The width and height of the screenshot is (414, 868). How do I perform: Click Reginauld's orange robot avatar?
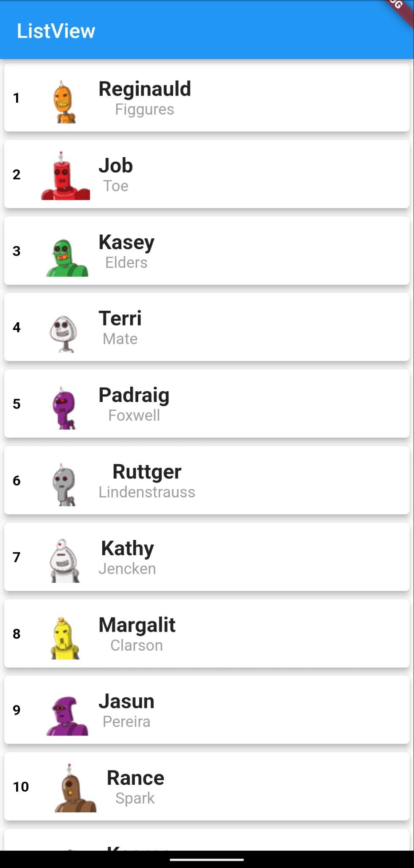64,102
